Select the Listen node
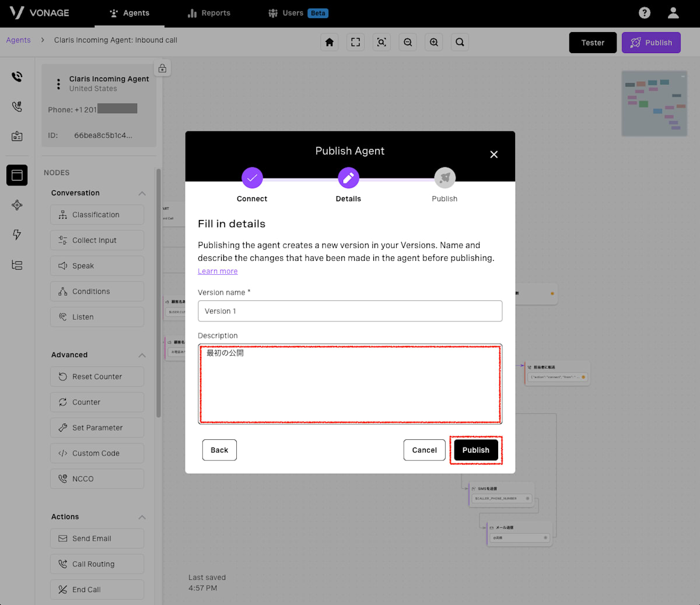Image resolution: width=700 pixels, height=605 pixels. point(97,317)
